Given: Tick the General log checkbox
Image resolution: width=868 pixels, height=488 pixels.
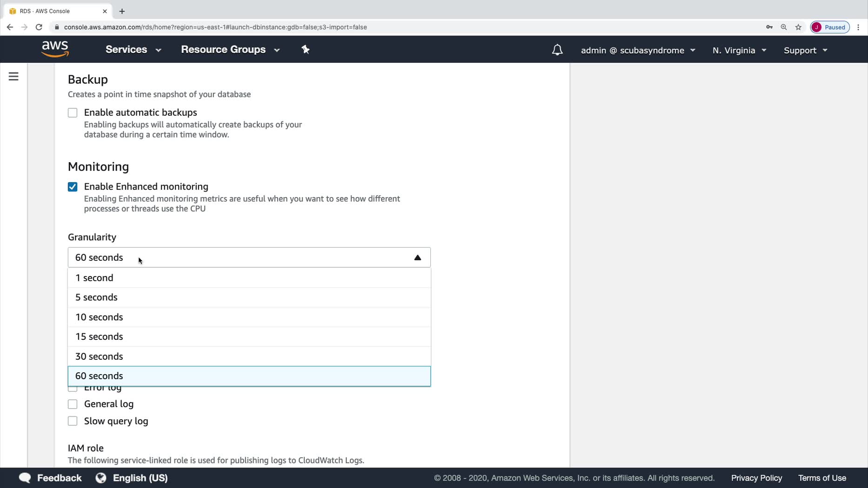Looking at the screenshot, I should pyautogui.click(x=73, y=404).
